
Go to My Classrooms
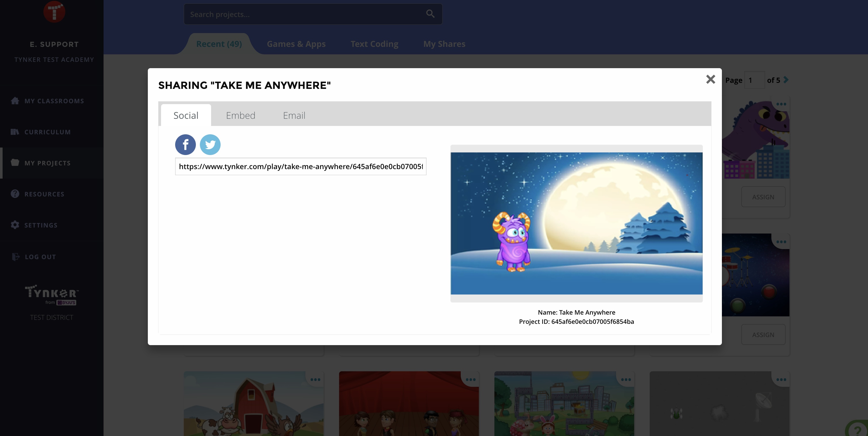(x=54, y=101)
